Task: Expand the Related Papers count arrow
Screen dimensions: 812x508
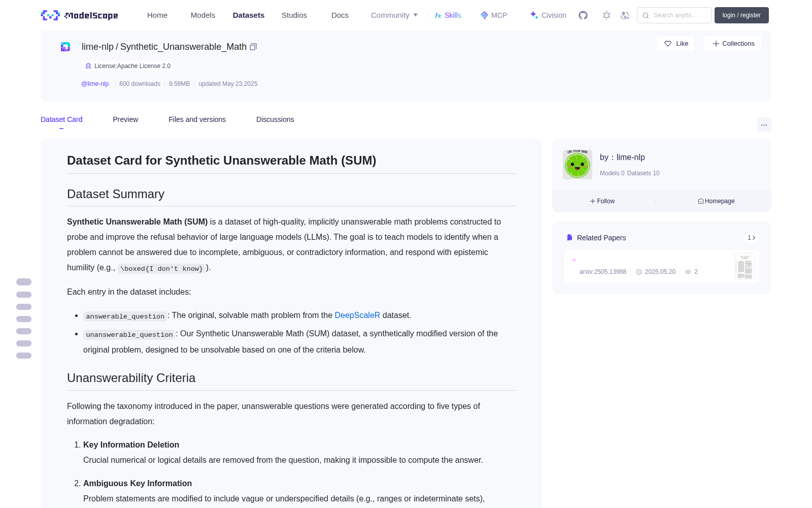Action: pyautogui.click(x=752, y=238)
